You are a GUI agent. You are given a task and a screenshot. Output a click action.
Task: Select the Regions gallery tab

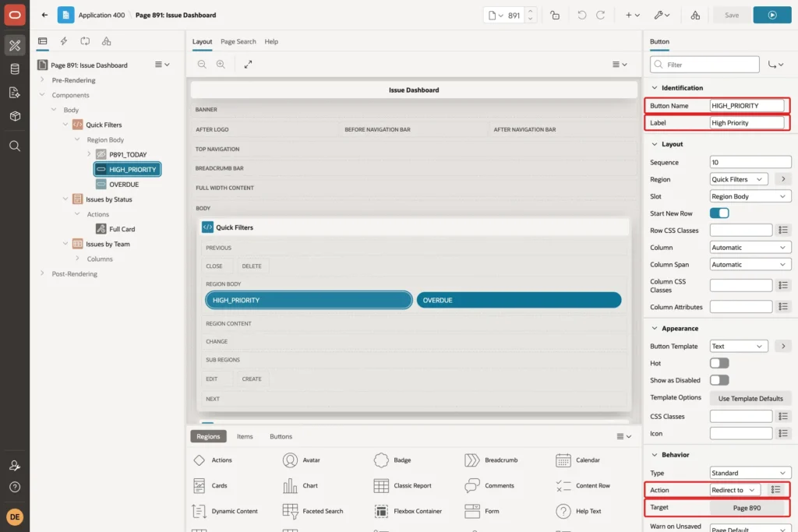[x=208, y=436]
